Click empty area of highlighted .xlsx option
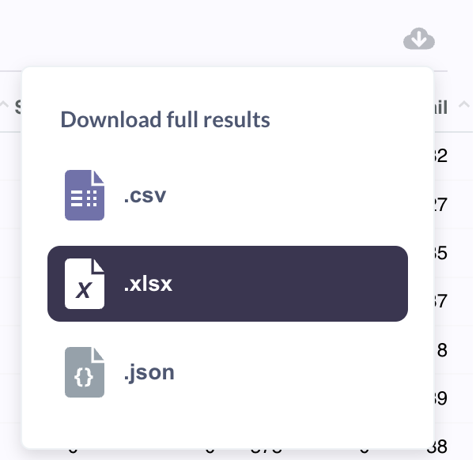The image size is (476, 460). (x=289, y=284)
